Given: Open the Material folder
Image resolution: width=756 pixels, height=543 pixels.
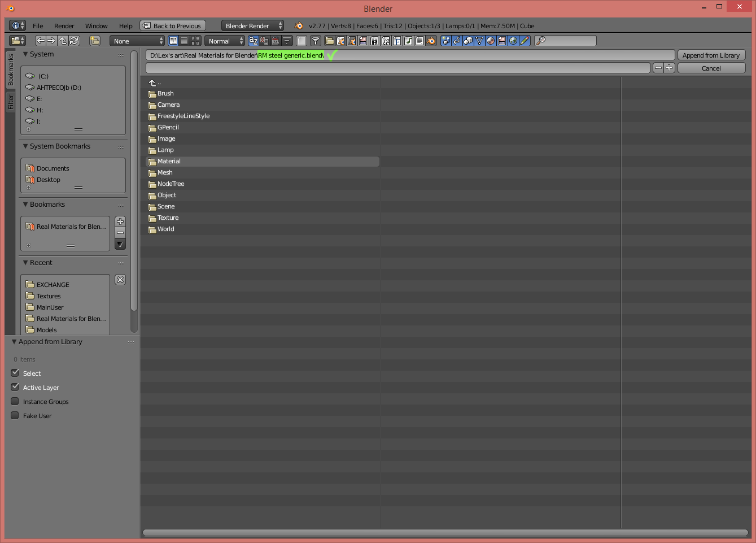Looking at the screenshot, I should tap(169, 162).
